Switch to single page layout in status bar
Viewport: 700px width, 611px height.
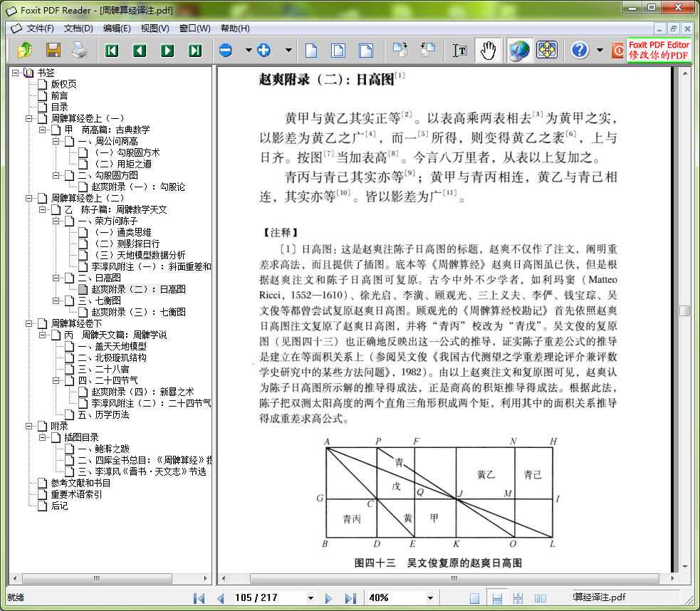[x=475, y=598]
